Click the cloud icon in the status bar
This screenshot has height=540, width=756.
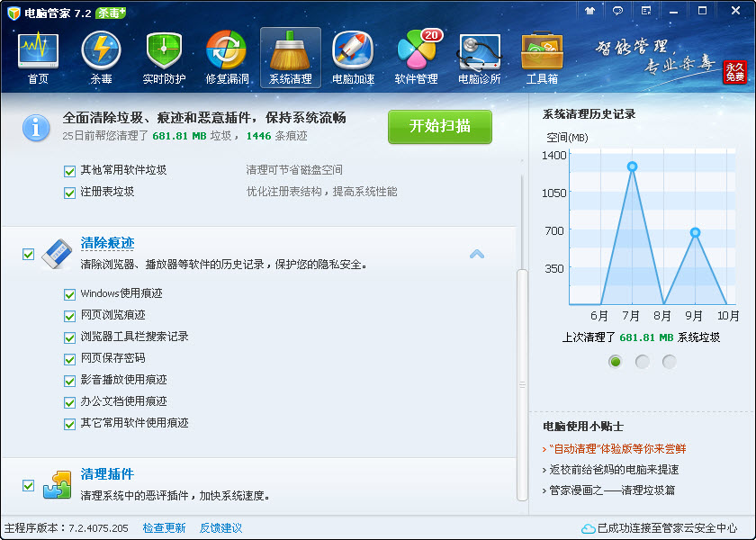(x=589, y=528)
